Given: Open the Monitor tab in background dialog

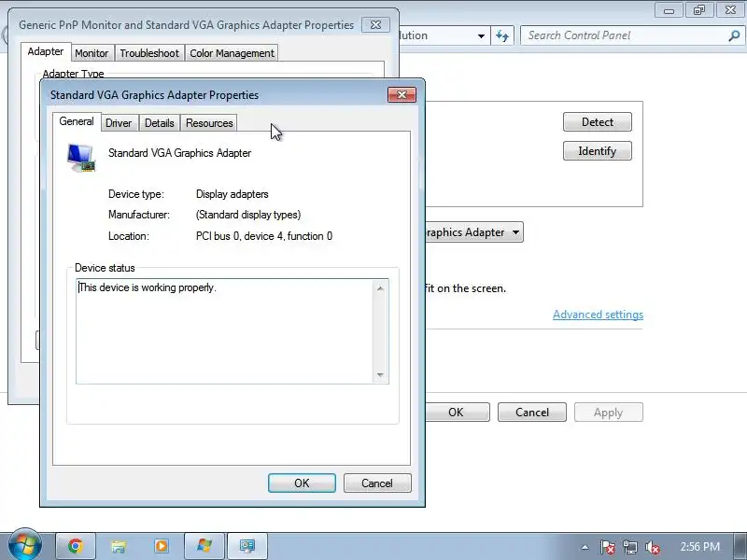Looking at the screenshot, I should tap(92, 53).
